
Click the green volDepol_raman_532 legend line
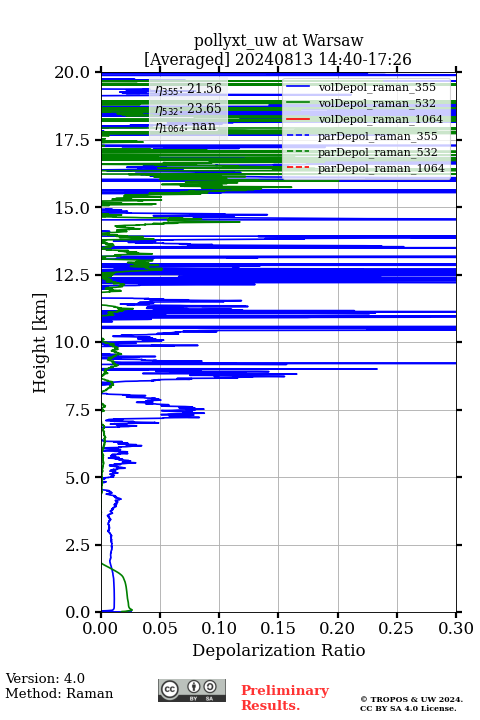pos(298,103)
